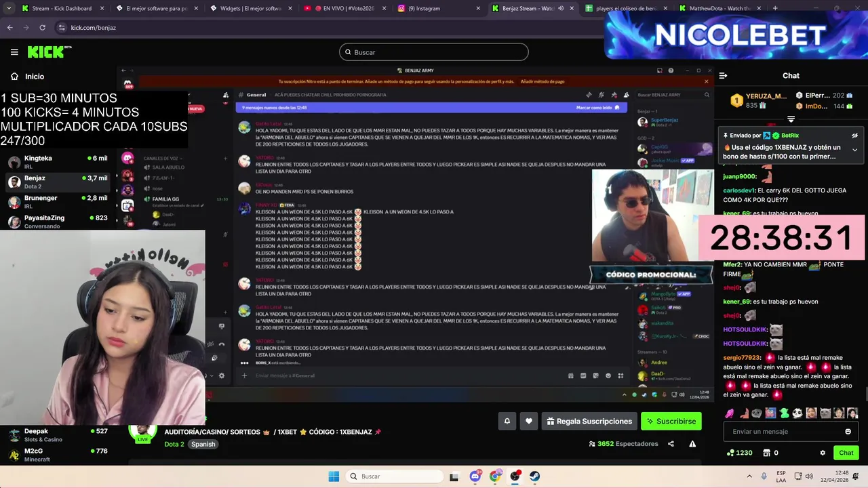Screen dimensions: 868x488
Task: Hide the pinned BotRix message
Action: coord(854,136)
